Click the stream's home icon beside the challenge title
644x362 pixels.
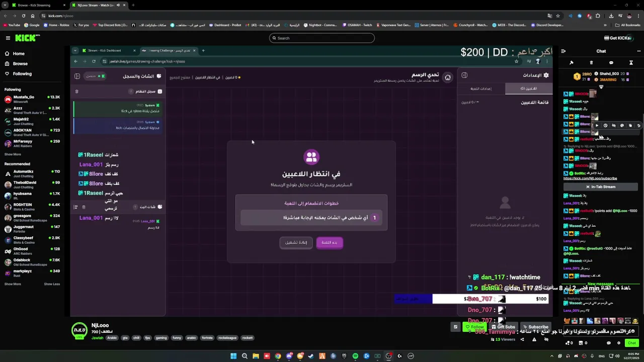click(448, 77)
